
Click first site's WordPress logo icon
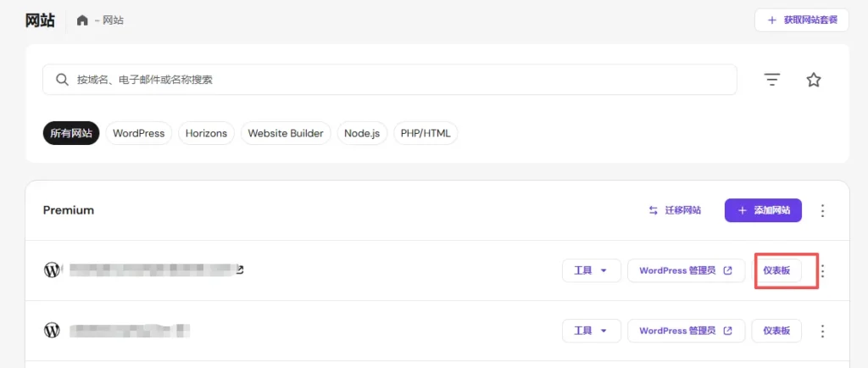(x=53, y=270)
